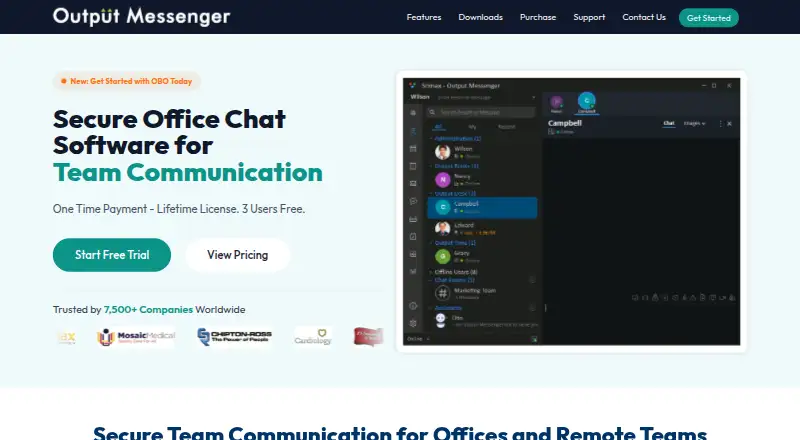The width and height of the screenshot is (800, 440).
Task: Collapse the Chat Rooms group header
Action: coord(453,280)
